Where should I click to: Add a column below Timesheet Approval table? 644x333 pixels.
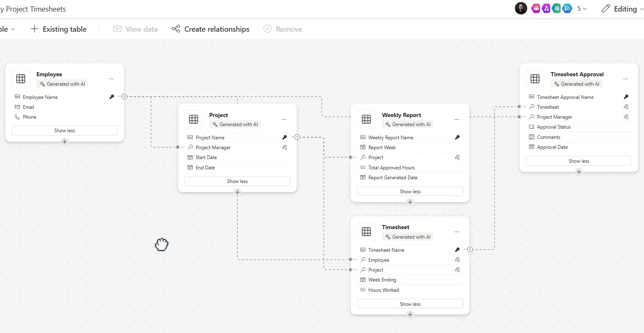579,172
